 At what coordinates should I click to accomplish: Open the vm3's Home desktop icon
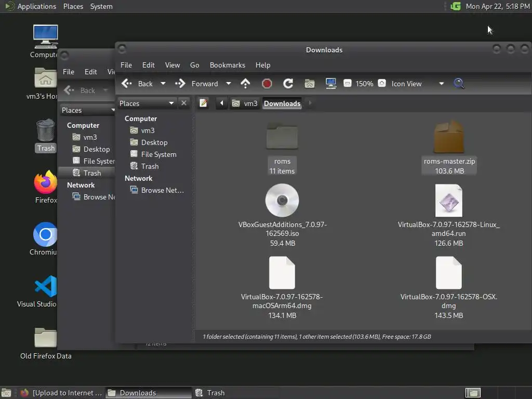46,78
